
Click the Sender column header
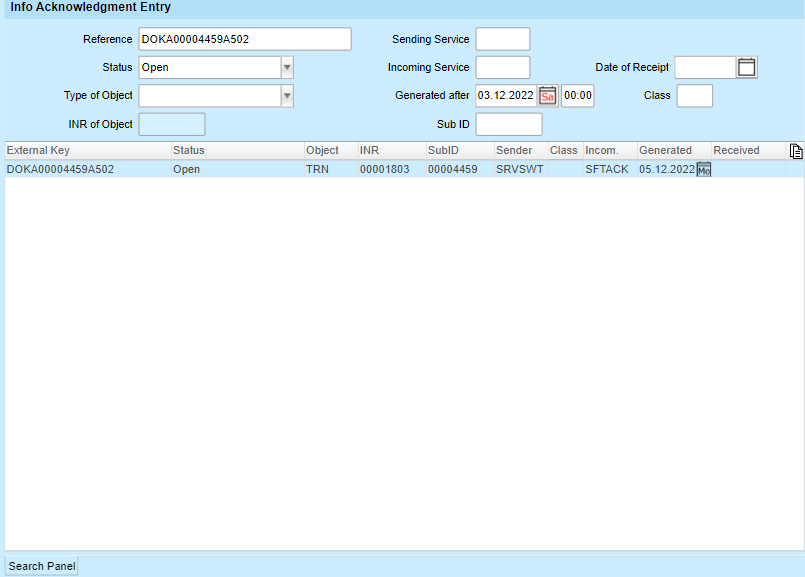coord(519,151)
